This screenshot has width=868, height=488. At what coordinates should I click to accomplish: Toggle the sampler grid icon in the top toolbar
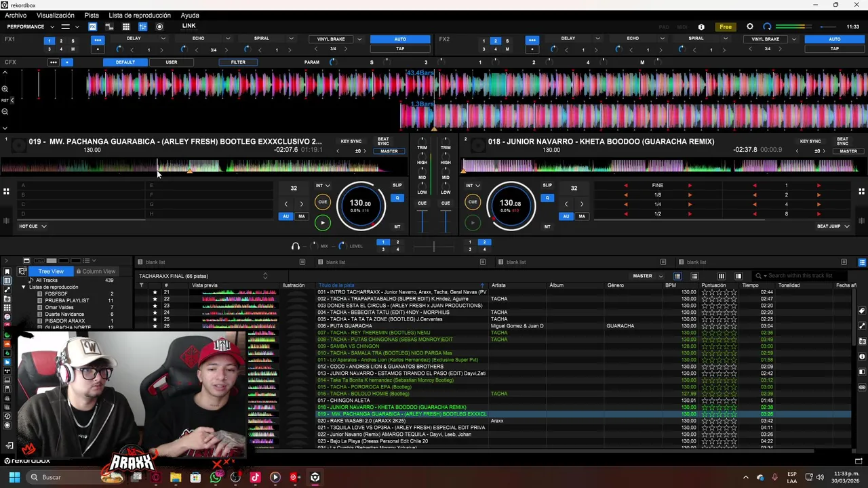pos(125,26)
